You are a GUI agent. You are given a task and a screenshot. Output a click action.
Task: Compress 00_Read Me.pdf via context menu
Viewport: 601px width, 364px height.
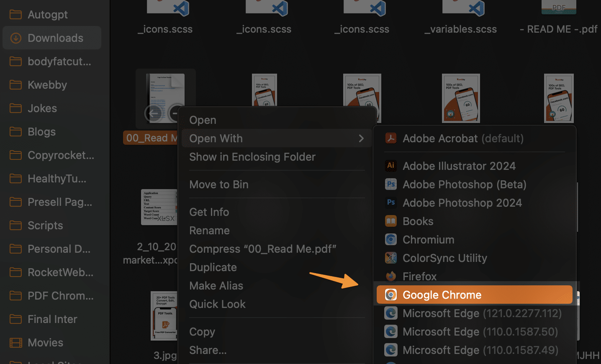pyautogui.click(x=262, y=249)
